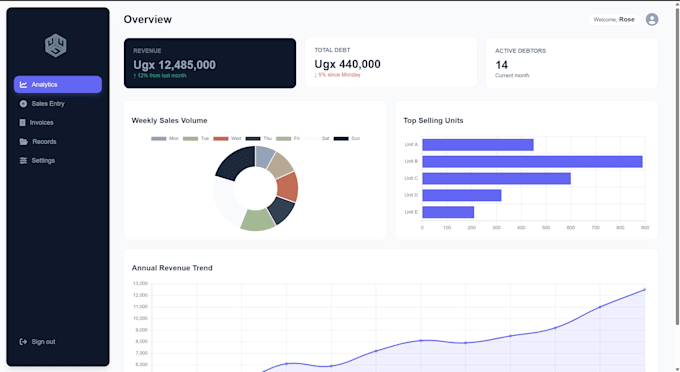Viewport: 680px width, 372px height.
Task: Click the Top Selling Units title
Action: click(x=433, y=121)
